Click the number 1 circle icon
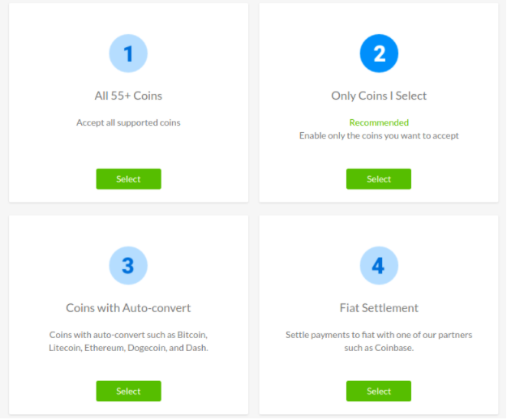507x420 pixels. point(128,54)
